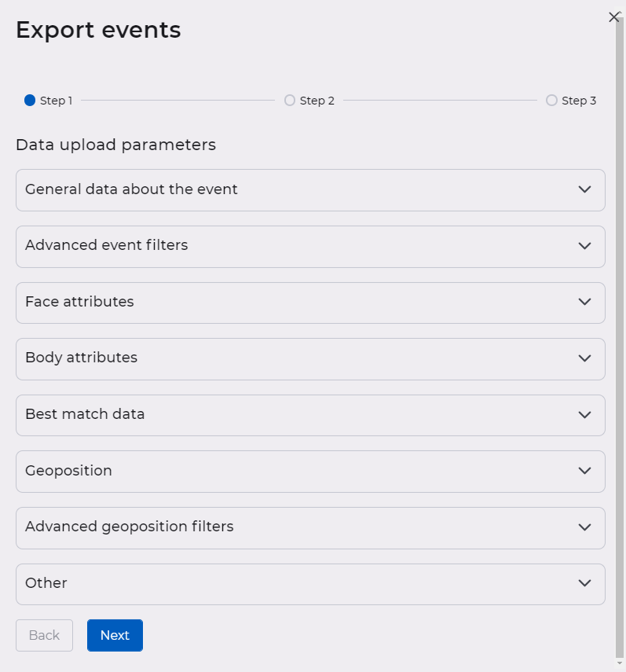Click the Step 3 label text
Screen dimensions: 626x672
[x=577, y=100]
